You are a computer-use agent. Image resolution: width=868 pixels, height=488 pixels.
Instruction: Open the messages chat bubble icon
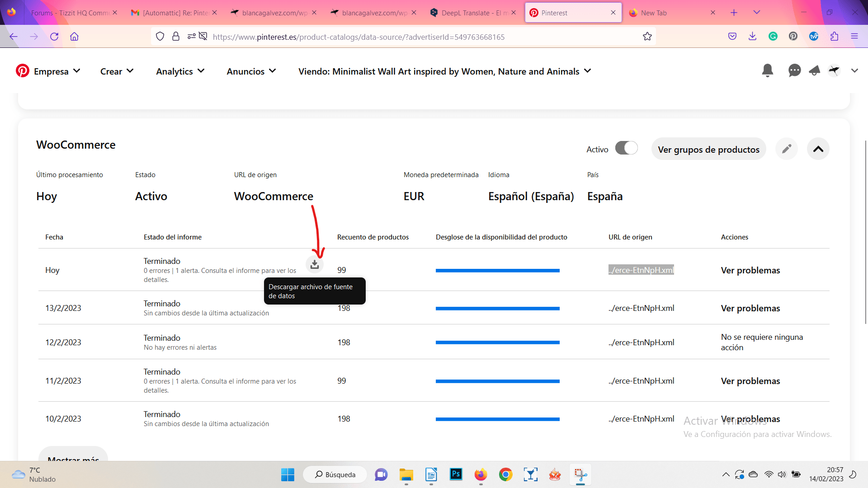[794, 71]
